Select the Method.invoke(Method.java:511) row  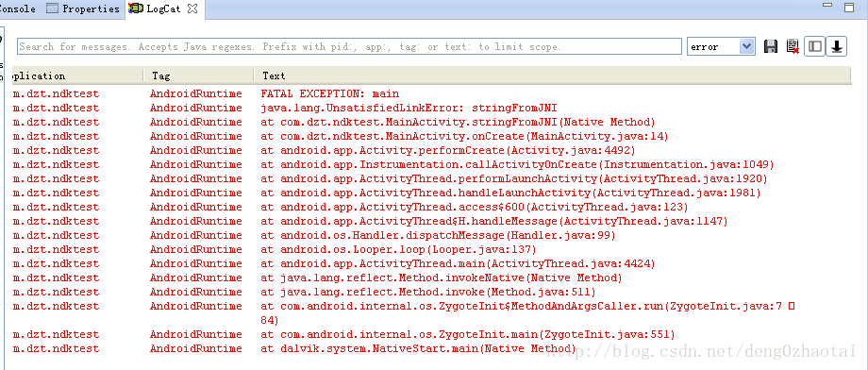tap(432, 292)
